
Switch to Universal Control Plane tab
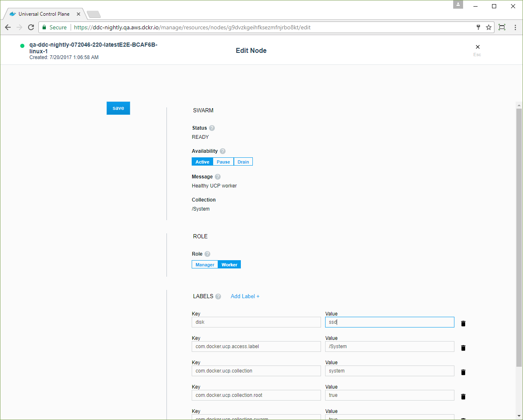[44, 14]
